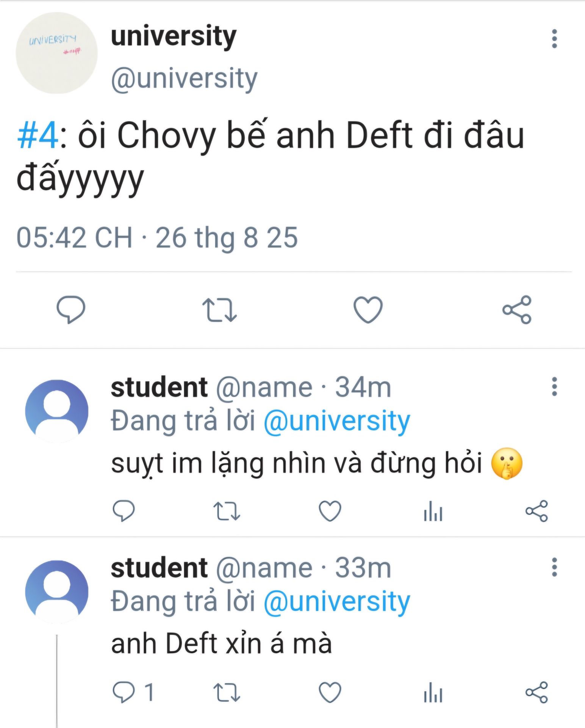Open the university profile picture
This screenshot has height=728, width=585.
(x=56, y=53)
